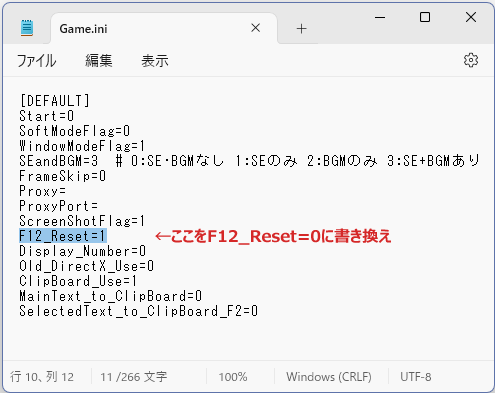Click the highlighted F12_Reset=1 text

pyautogui.click(x=63, y=236)
